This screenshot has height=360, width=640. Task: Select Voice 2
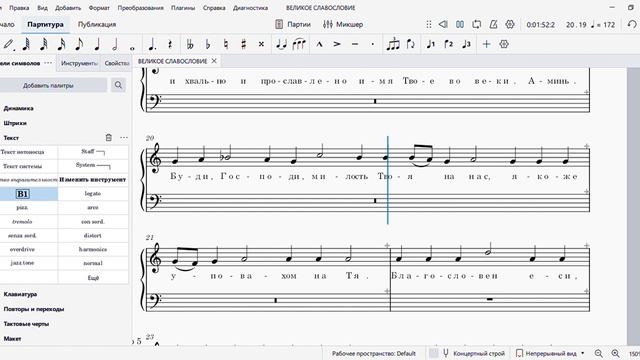coord(449,44)
